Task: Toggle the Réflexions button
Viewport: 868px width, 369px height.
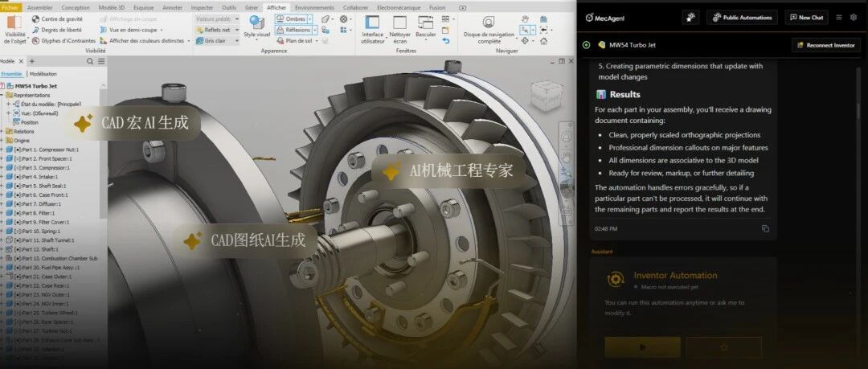Action: click(x=293, y=30)
